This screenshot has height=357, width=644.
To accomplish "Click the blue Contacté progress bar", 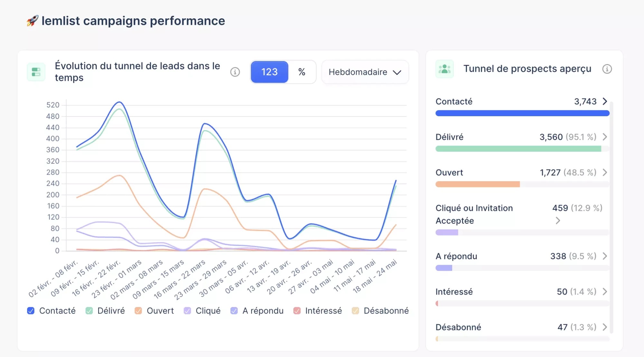I will coord(522,113).
